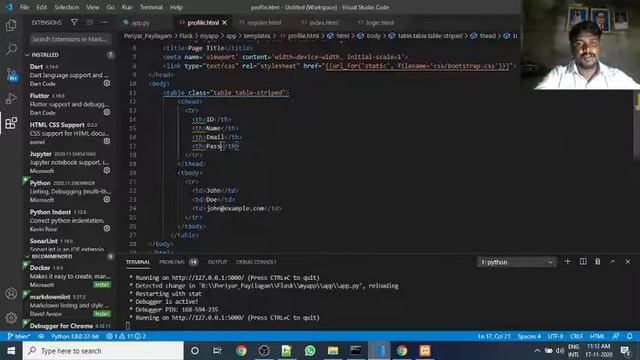Viewport: 640px width, 360px height.
Task: Open the Explorer view in activity bar
Action: tap(11, 25)
